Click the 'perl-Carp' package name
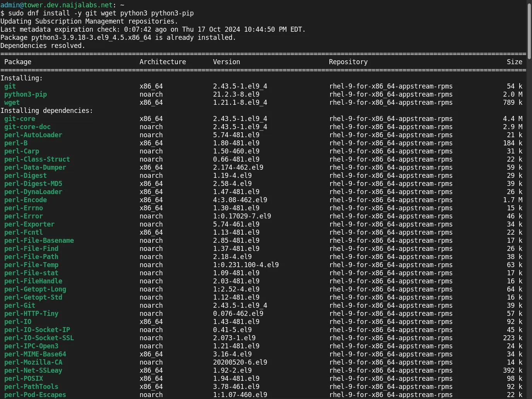Image resolution: width=532 pixels, height=399 pixels. click(x=22, y=151)
